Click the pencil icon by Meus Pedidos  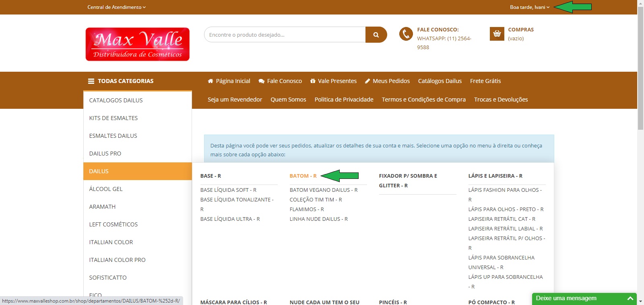coord(367,81)
